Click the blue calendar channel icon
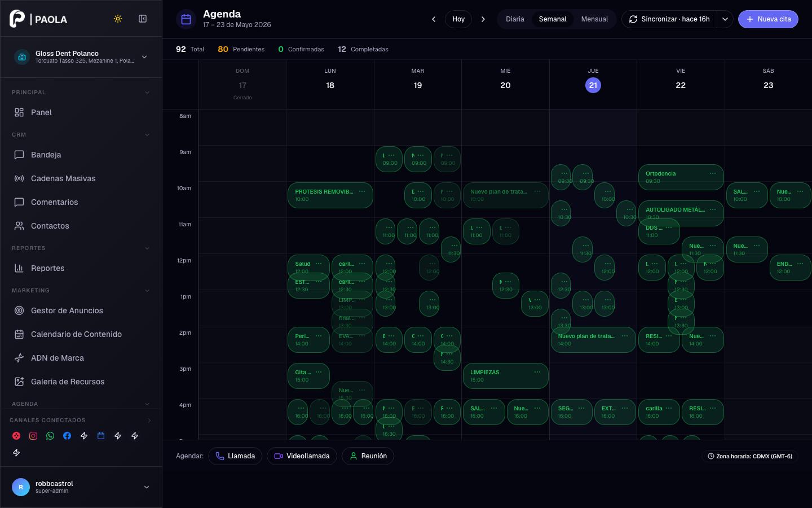812x508 pixels. (x=101, y=436)
